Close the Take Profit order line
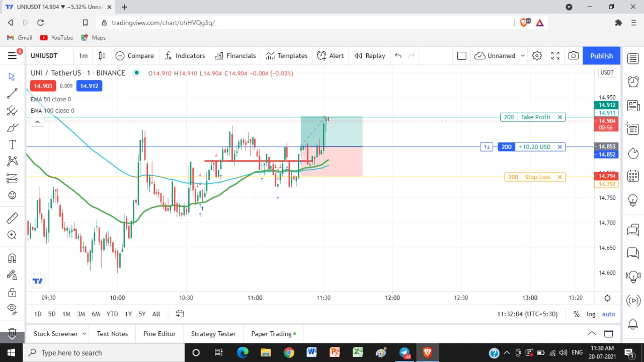Viewport: 644px width, 362px height. click(x=560, y=117)
